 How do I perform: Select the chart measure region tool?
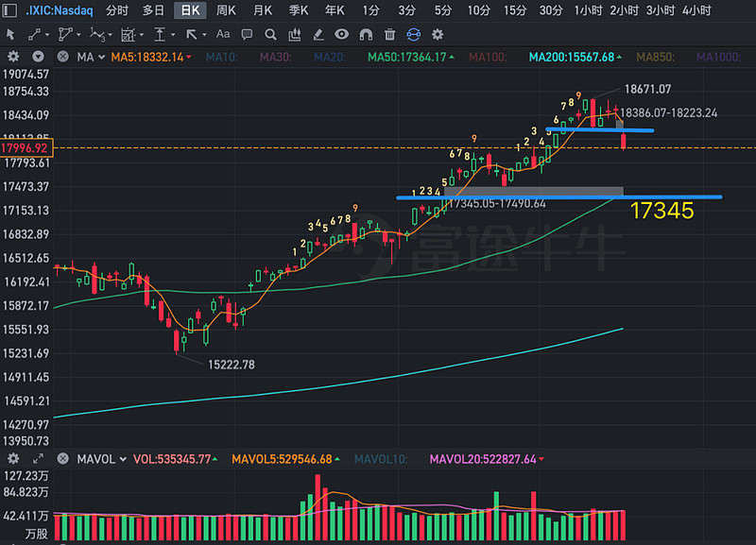(129, 35)
